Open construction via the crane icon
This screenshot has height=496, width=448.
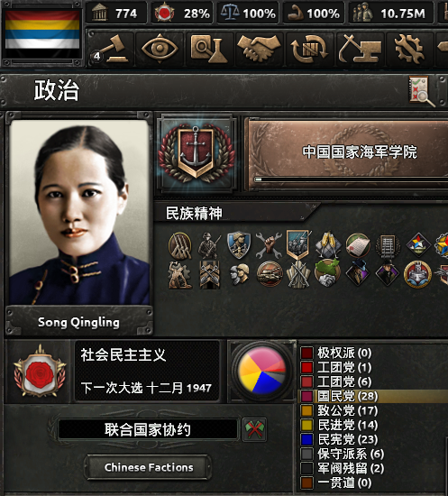click(360, 49)
